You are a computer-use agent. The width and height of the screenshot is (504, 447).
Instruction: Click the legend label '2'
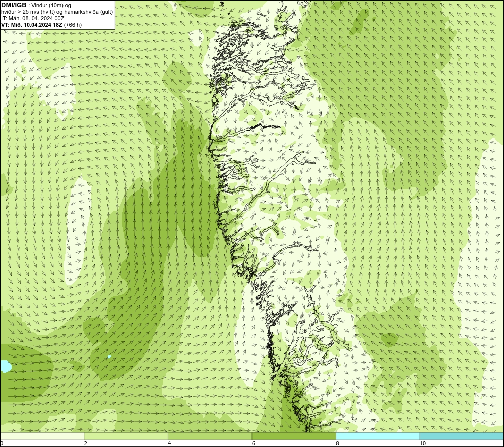[86, 443]
